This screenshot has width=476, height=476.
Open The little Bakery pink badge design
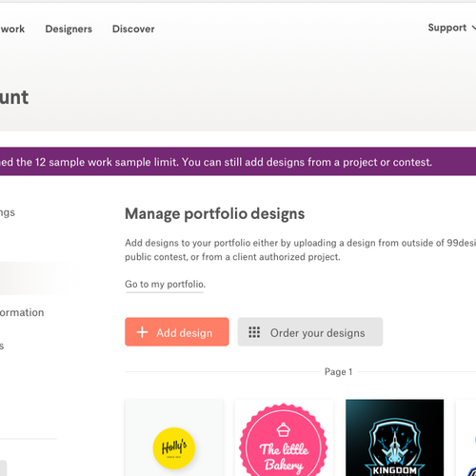[284, 438]
